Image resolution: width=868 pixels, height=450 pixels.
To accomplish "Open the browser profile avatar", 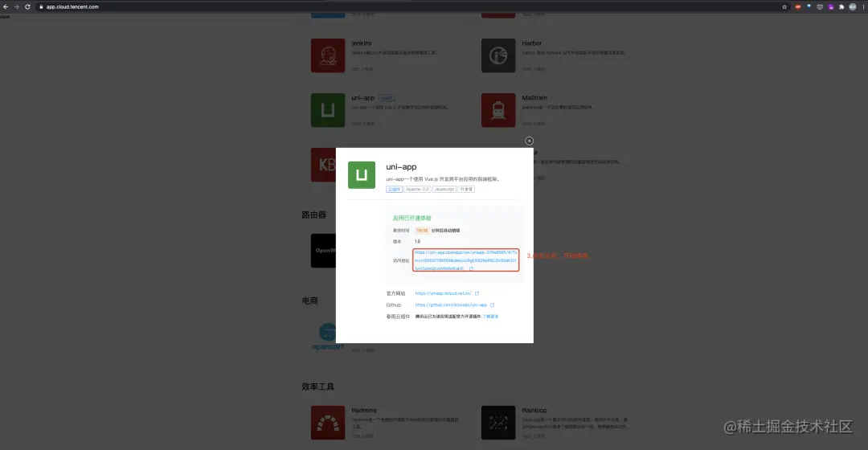I will tap(853, 6).
